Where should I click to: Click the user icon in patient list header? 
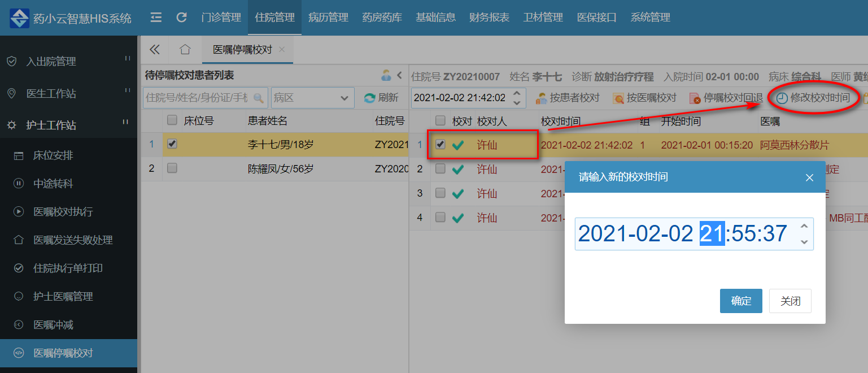pos(386,75)
